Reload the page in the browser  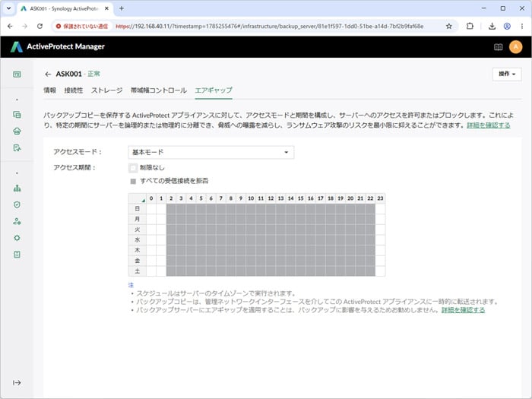40,26
